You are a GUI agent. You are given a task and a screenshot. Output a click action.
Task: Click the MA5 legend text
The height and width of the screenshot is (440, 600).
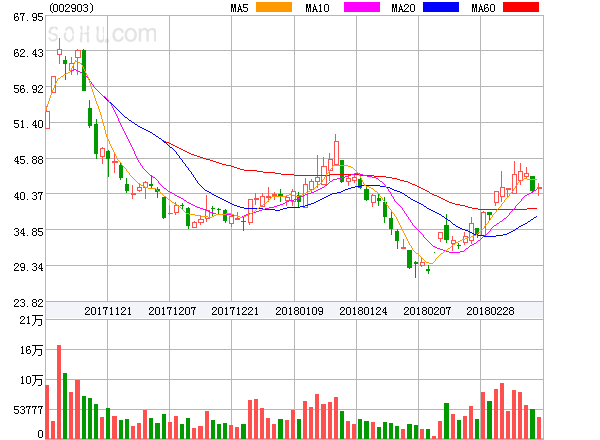[240, 8]
